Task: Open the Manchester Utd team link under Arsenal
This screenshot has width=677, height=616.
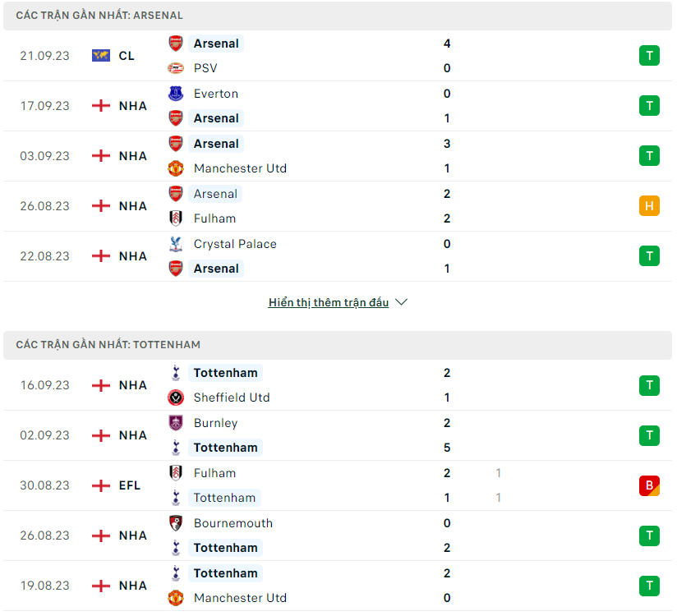Action: pyautogui.click(x=240, y=168)
